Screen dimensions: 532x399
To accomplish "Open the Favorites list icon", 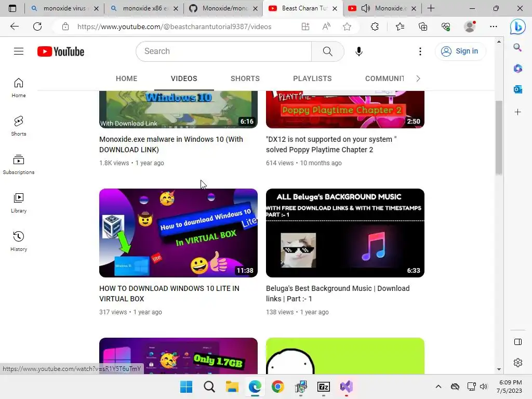I will (400, 26).
